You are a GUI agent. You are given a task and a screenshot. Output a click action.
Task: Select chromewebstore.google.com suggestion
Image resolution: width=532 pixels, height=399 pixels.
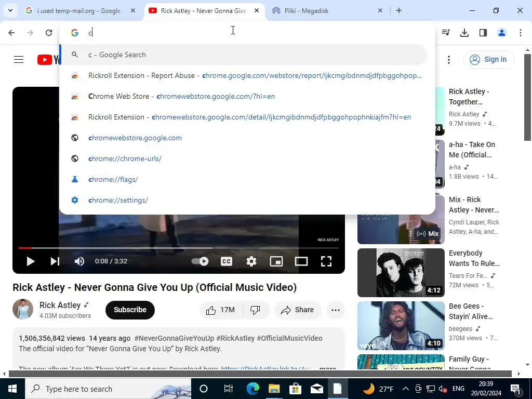247,138
